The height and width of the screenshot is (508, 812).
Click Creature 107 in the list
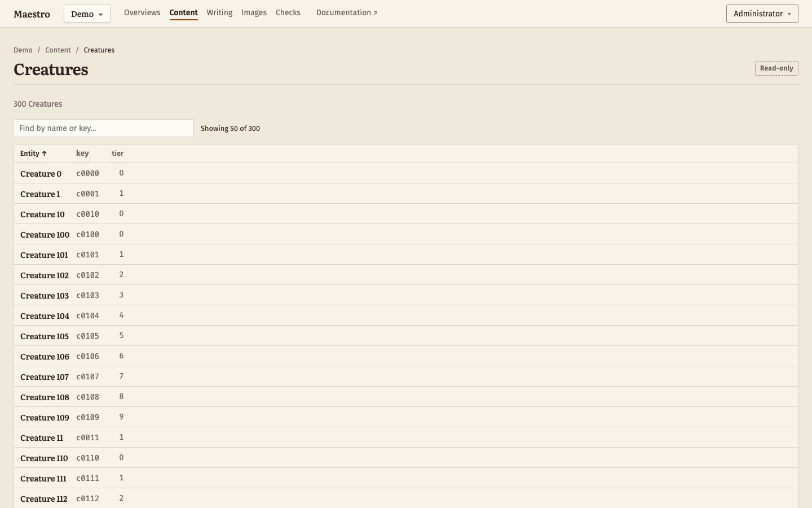[45, 377]
